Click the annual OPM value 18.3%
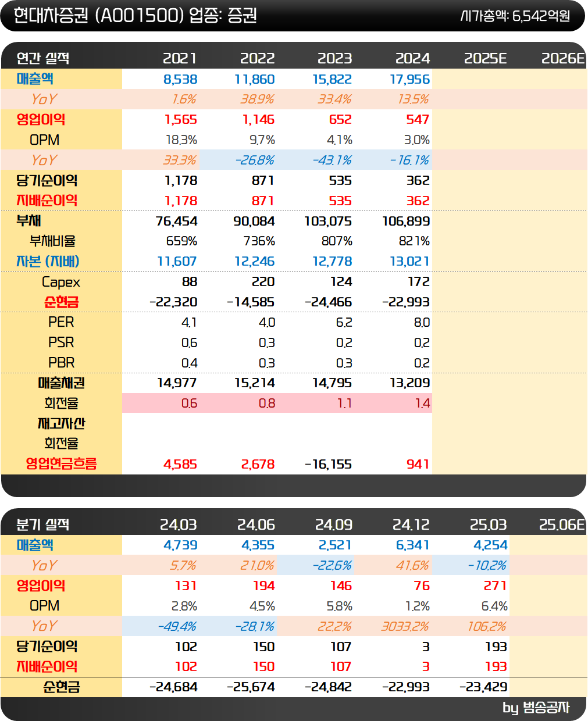 pyautogui.click(x=181, y=140)
